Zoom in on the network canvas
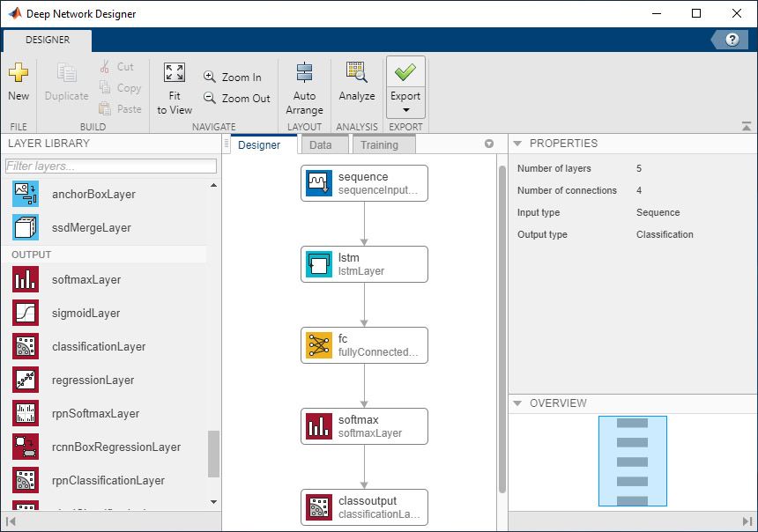 (233, 77)
